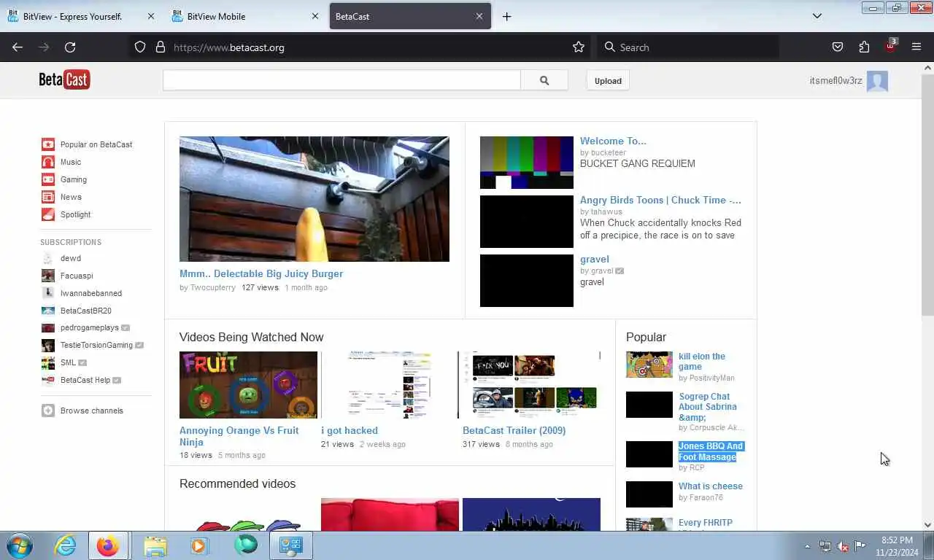The height and width of the screenshot is (560, 934).
Task: Close the BetaCast tab
Action: (479, 16)
